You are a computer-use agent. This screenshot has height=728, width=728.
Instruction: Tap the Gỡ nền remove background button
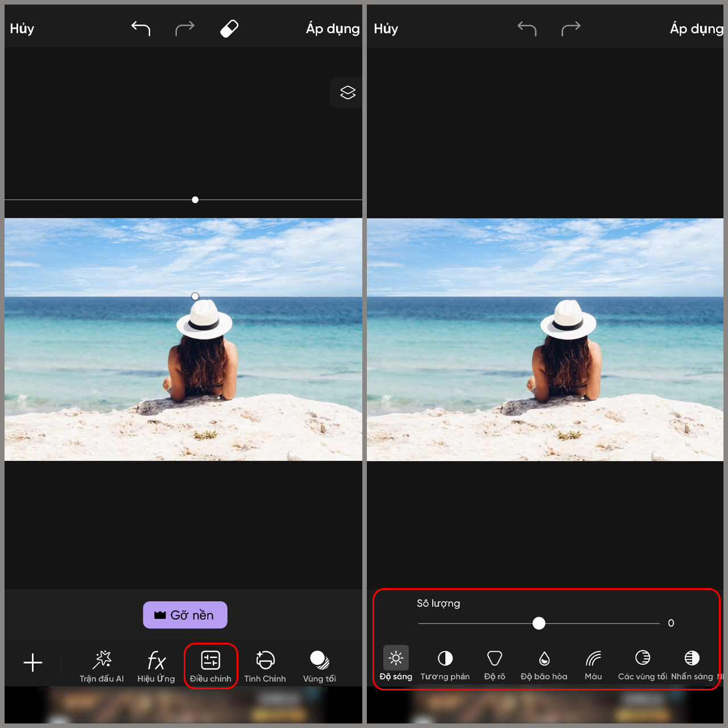pos(185,615)
